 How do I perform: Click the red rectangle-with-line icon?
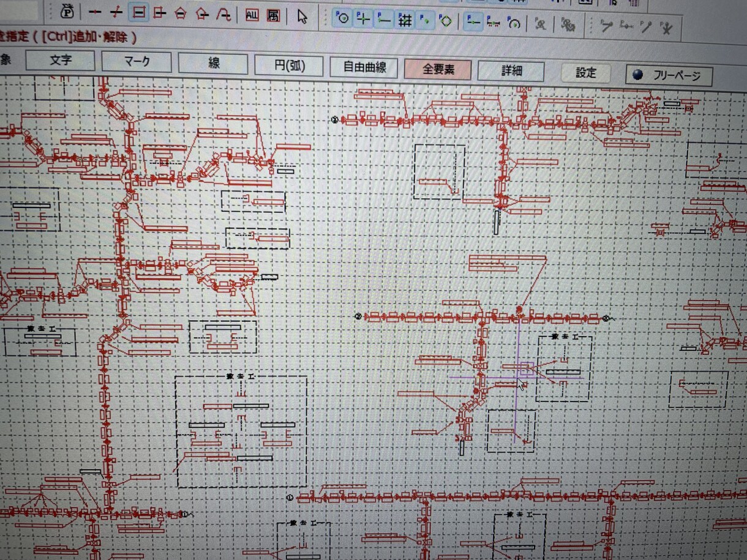pyautogui.click(x=160, y=13)
